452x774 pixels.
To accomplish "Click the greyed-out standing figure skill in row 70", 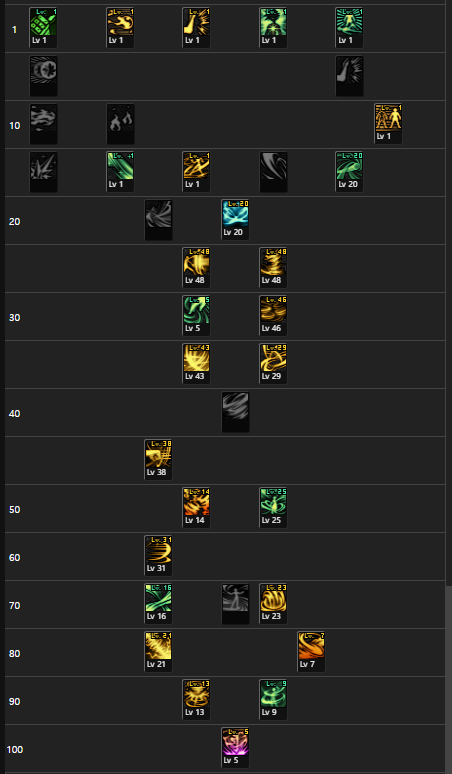I will pyautogui.click(x=235, y=604).
